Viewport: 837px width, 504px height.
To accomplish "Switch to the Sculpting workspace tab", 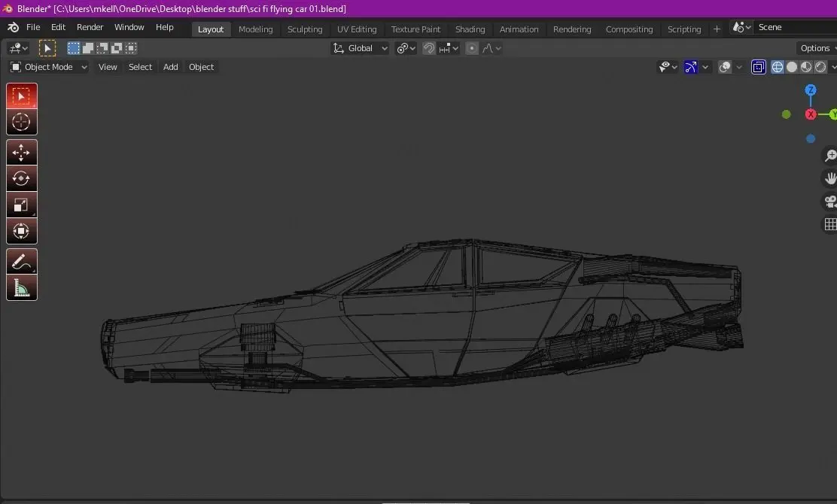I will click(305, 29).
